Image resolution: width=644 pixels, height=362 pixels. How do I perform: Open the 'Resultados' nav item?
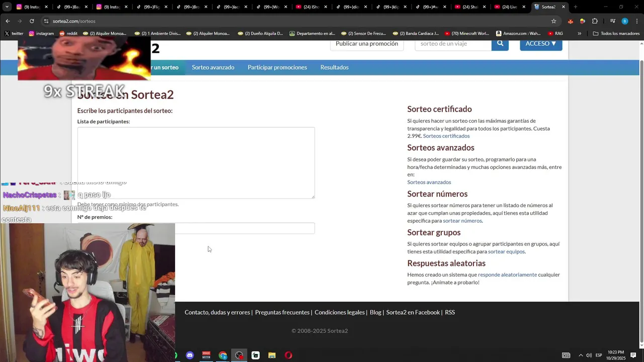coord(335,67)
